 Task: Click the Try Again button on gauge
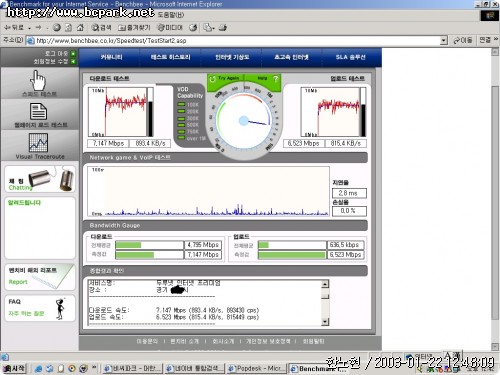(x=225, y=78)
